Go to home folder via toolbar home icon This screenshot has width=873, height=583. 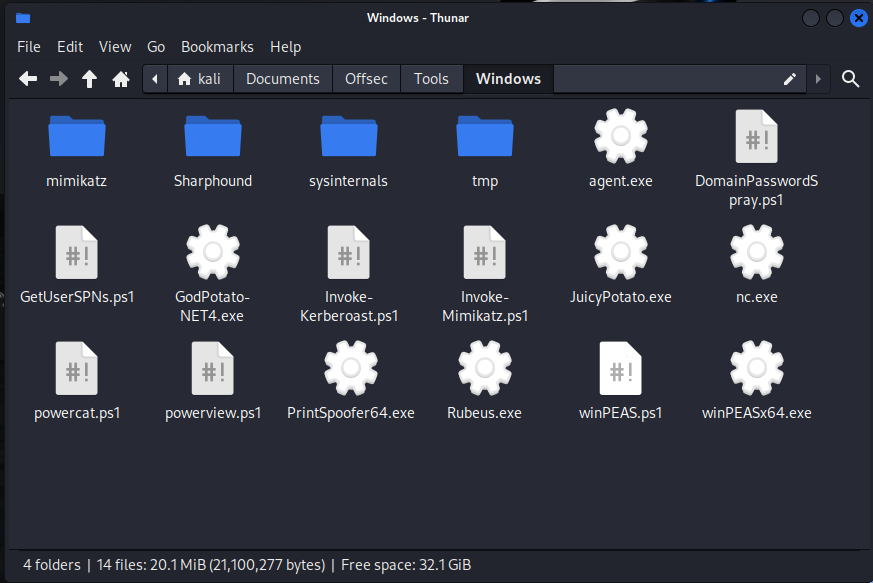point(121,79)
